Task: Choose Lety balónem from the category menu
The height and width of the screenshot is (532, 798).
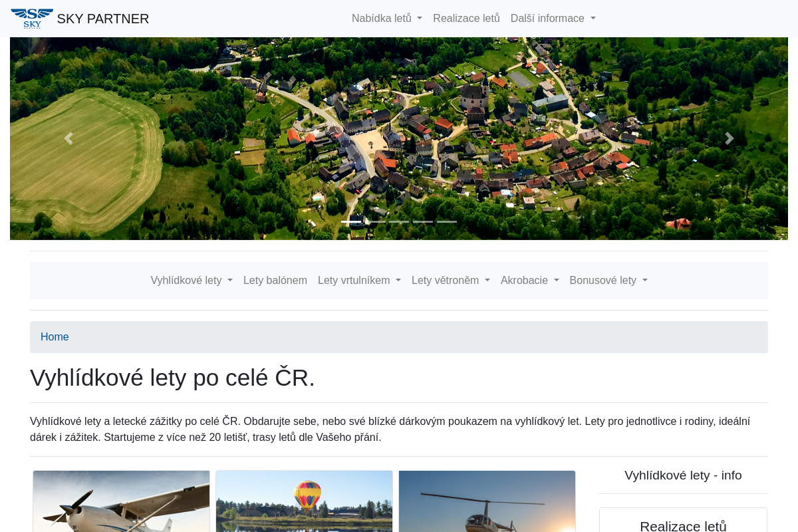Action: click(x=275, y=280)
